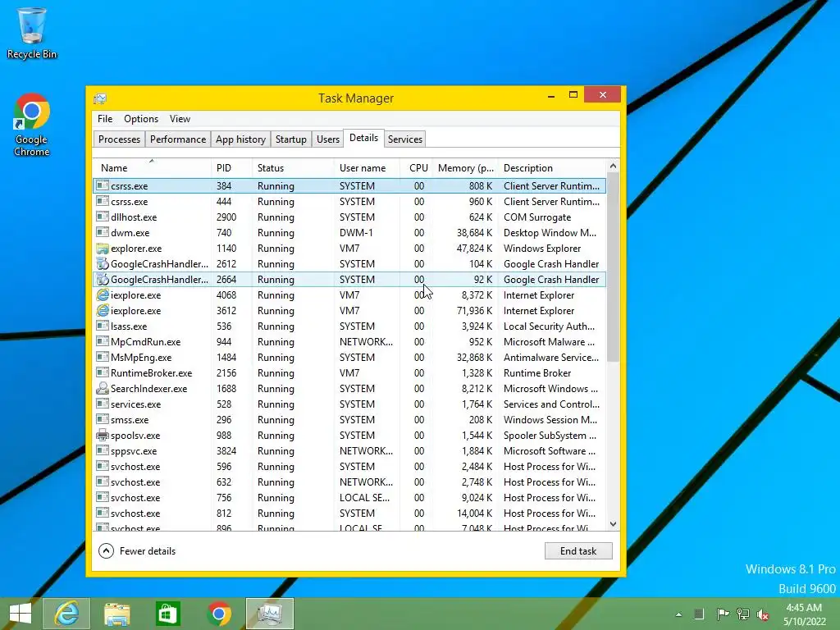Click the network tray icon
Viewport: 840px width, 630px height.
[743, 614]
